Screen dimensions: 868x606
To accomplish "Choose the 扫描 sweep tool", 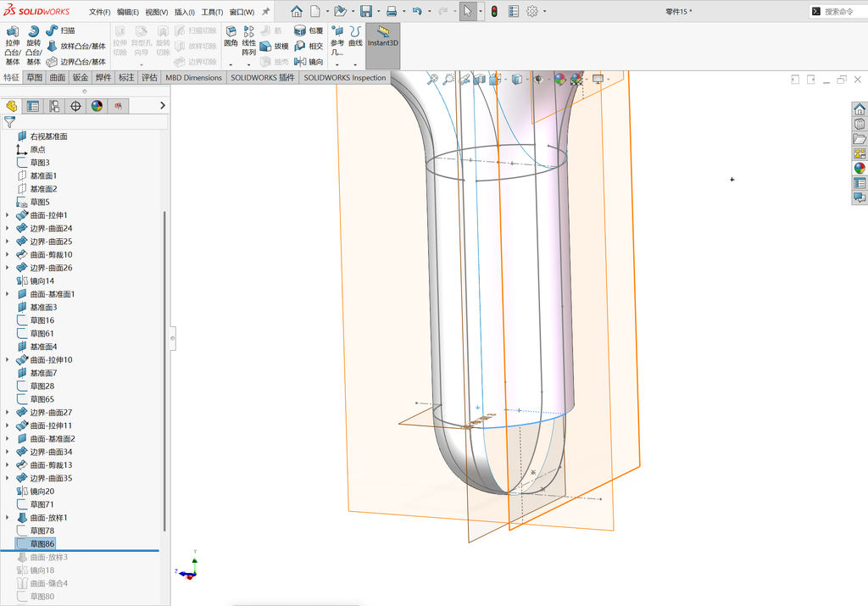I will click(61, 31).
